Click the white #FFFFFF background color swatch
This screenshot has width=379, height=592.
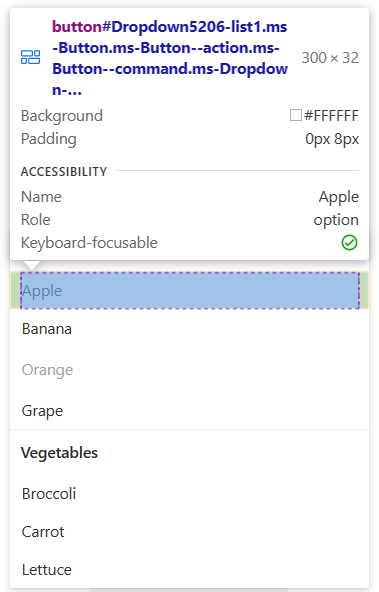pos(296,115)
